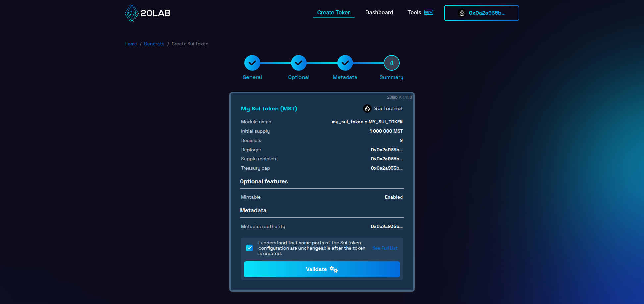644x304 pixels.
Task: Open the connected wallet 0x0a2a935b button
Action: click(481, 13)
